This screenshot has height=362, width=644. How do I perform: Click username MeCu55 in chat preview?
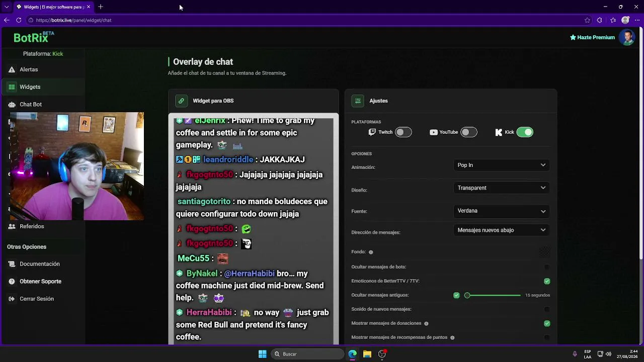[x=193, y=258]
